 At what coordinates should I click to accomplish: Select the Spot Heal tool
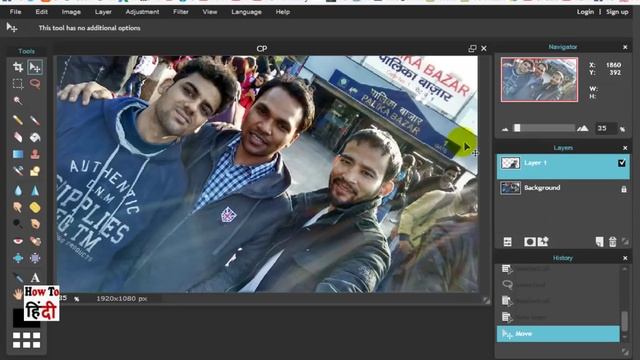(35, 241)
